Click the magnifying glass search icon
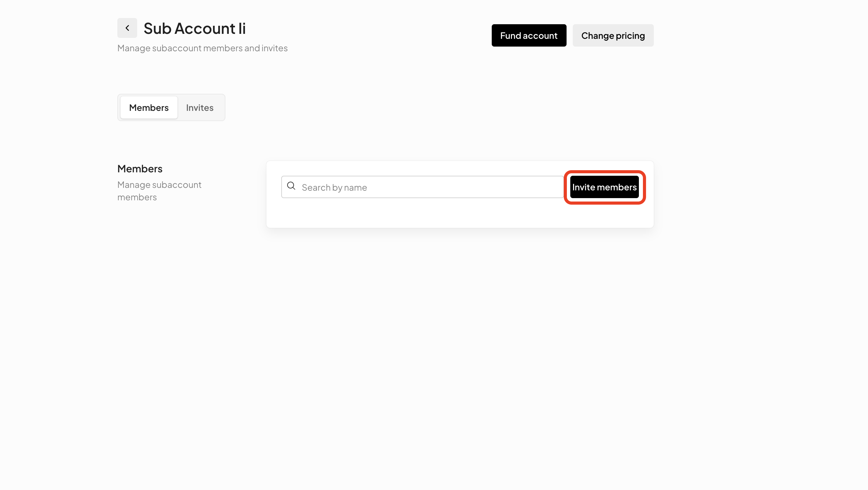Image resolution: width=868 pixels, height=490 pixels. click(291, 186)
